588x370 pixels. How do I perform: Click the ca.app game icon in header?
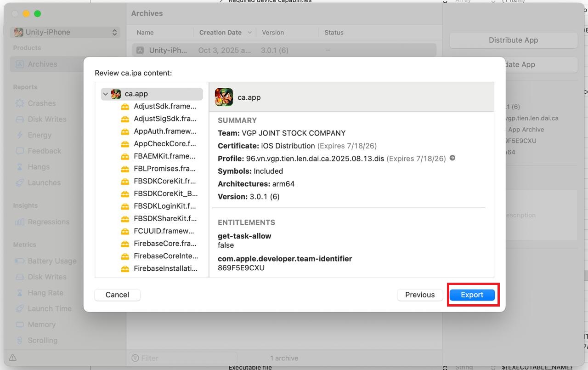click(224, 97)
